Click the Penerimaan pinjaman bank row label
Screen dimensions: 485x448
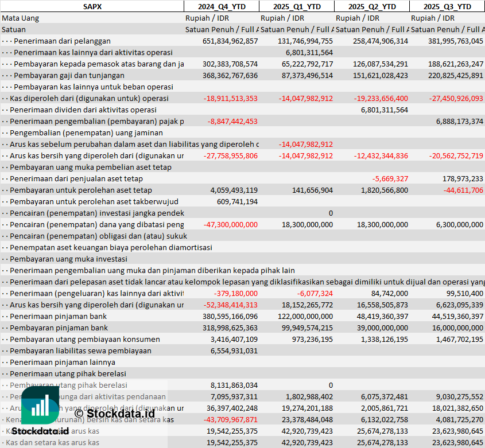[58, 316]
